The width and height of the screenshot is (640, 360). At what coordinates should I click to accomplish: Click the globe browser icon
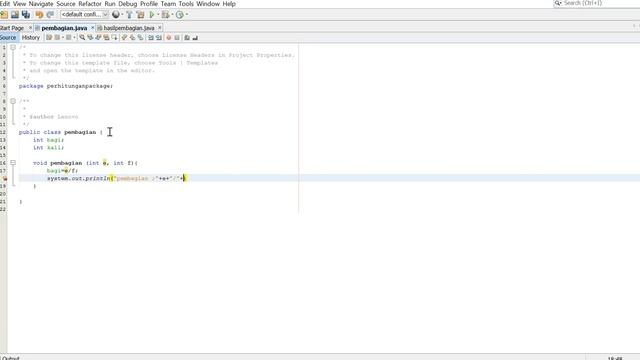click(x=116, y=15)
